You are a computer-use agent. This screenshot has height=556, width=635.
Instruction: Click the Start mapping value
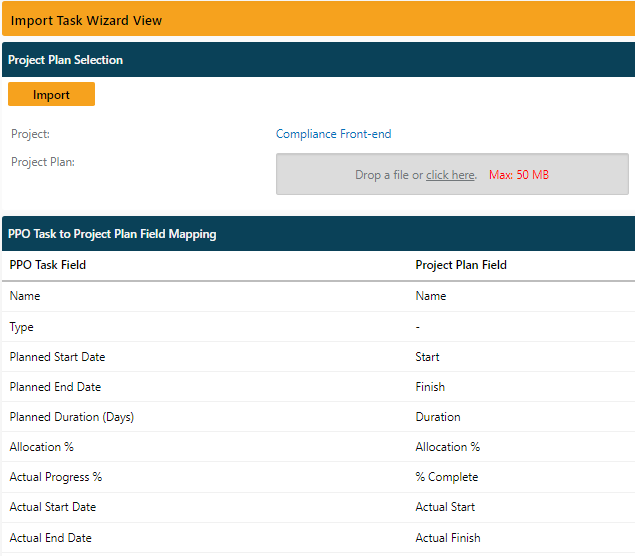427,357
